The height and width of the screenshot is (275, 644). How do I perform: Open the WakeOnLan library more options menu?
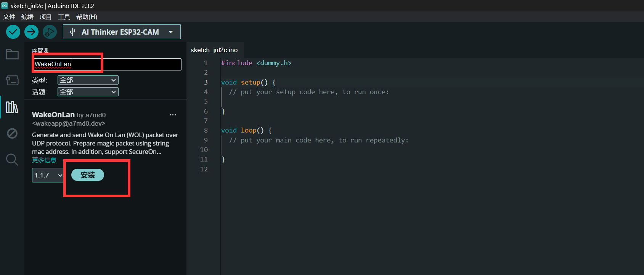(x=173, y=115)
